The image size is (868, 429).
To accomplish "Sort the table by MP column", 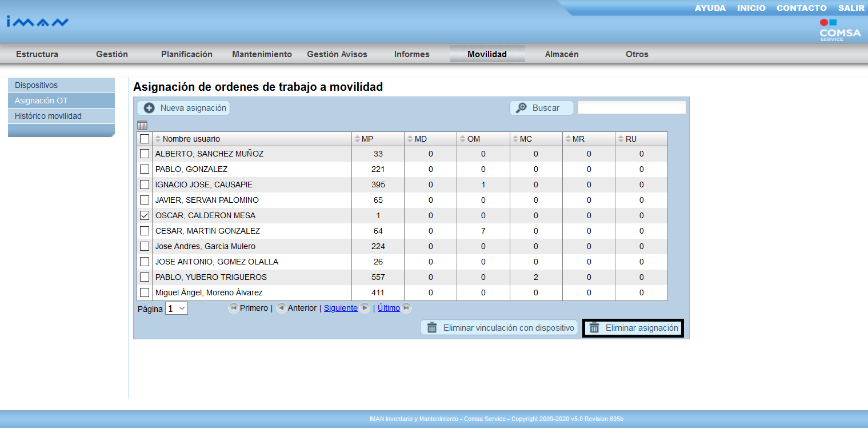I will (357, 139).
